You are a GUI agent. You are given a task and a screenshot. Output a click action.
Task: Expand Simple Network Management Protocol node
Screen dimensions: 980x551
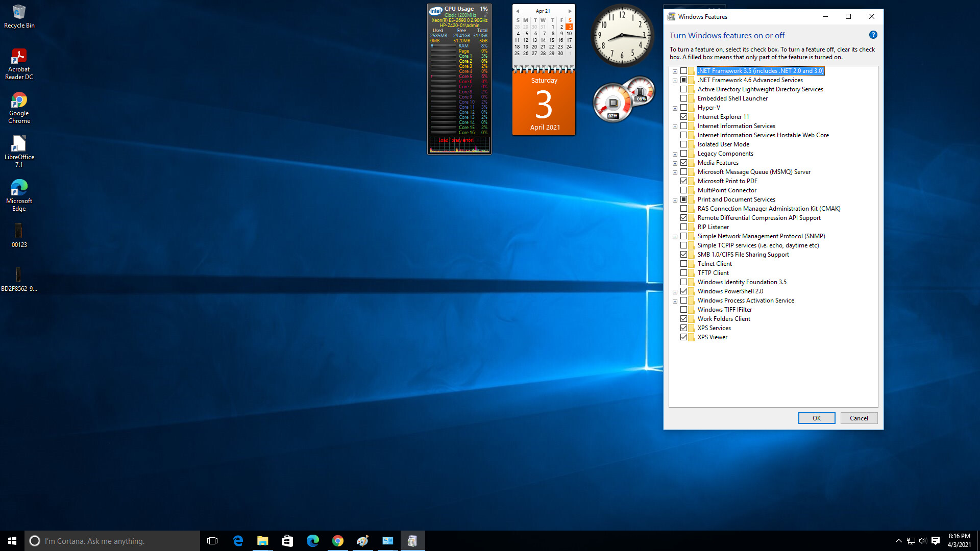pos(675,237)
